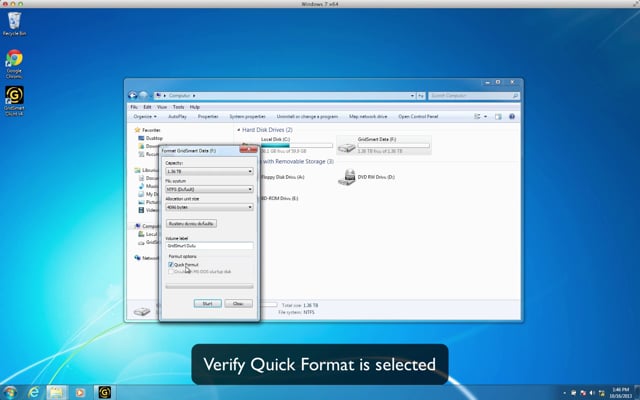Open the Allocation unit size dropdown
This screenshot has height=400, width=640.
click(209, 207)
